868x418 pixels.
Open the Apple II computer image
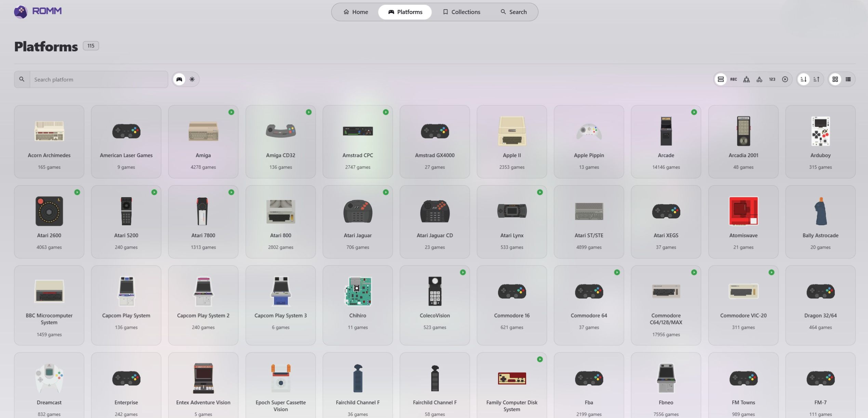pos(512,131)
